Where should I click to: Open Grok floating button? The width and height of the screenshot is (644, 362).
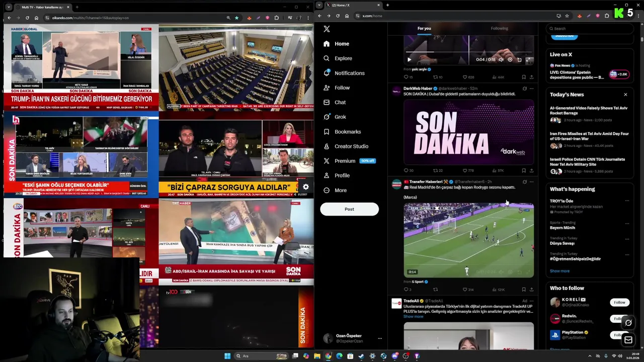pyautogui.click(x=628, y=323)
